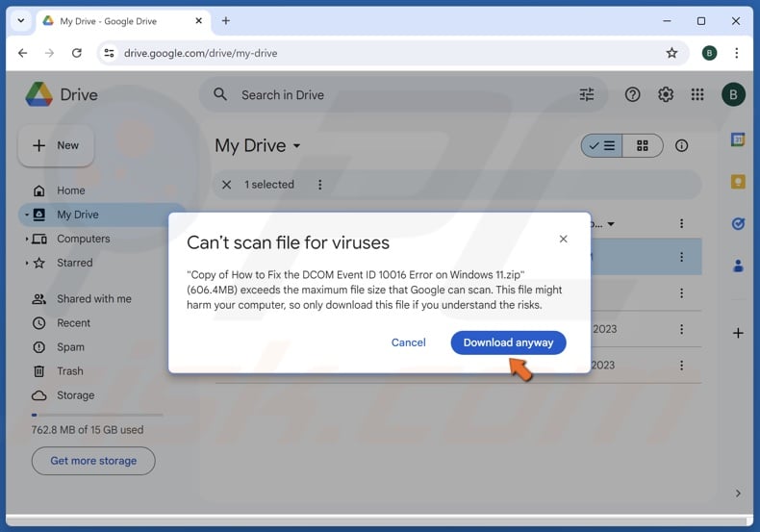Reload the Drive page

click(x=77, y=53)
